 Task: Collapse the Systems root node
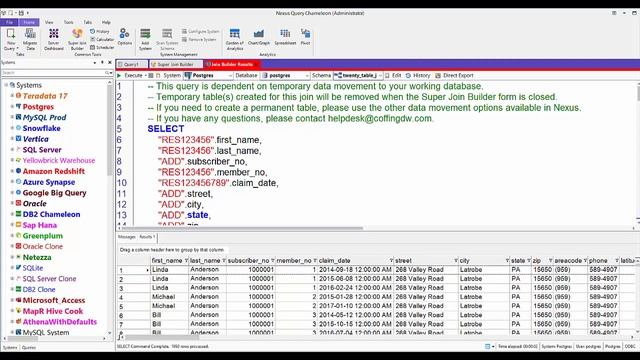pyautogui.click(x=6, y=85)
